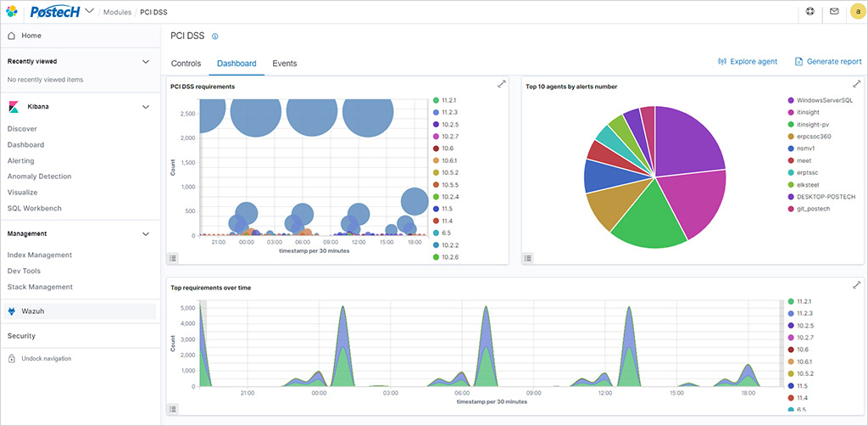
Task: Click the PCI DSS info icon
Action: click(215, 36)
